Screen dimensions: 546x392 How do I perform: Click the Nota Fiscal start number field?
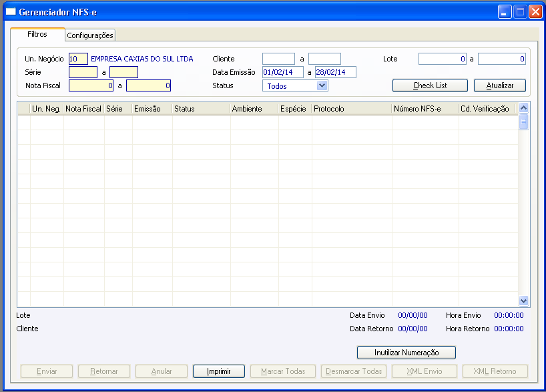tap(91, 85)
